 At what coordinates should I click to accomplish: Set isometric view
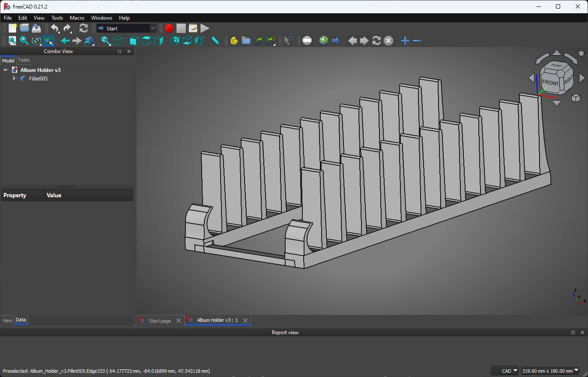pos(118,41)
